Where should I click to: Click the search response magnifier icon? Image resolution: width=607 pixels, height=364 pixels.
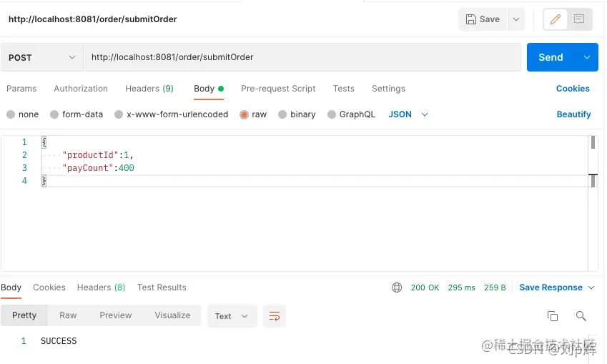tap(581, 316)
